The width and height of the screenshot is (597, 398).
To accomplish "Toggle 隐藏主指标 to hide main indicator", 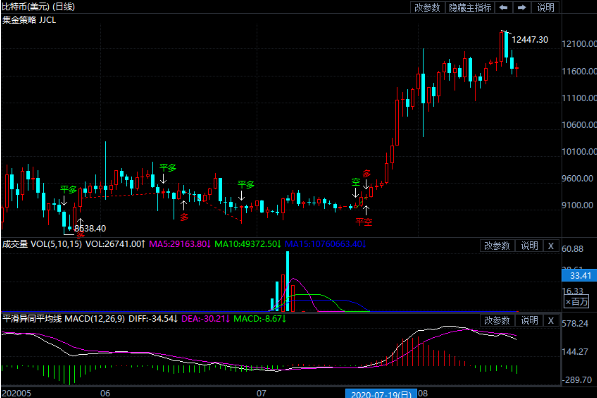I will 470,7.
